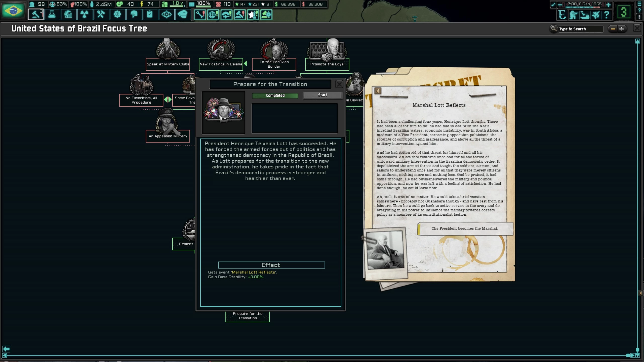Viewport: 644px width, 362px height.
Task: Increase game speed with plus button
Action: click(x=608, y=5)
